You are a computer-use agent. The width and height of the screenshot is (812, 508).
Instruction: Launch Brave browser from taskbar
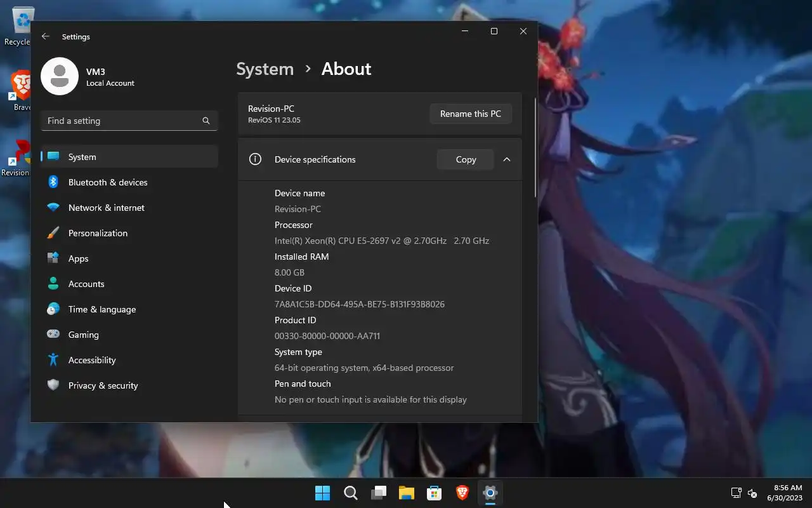(462, 493)
